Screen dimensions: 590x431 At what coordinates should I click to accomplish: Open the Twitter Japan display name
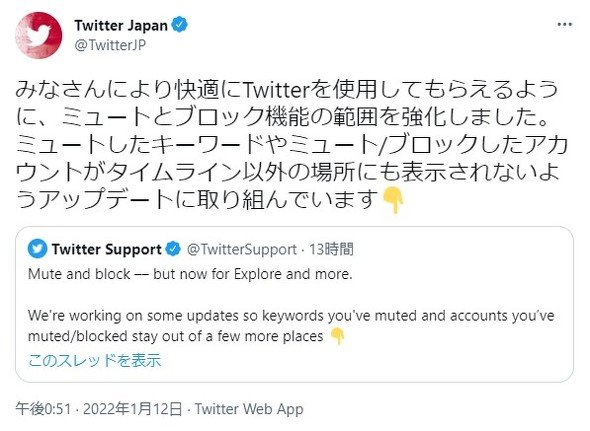tap(121, 25)
